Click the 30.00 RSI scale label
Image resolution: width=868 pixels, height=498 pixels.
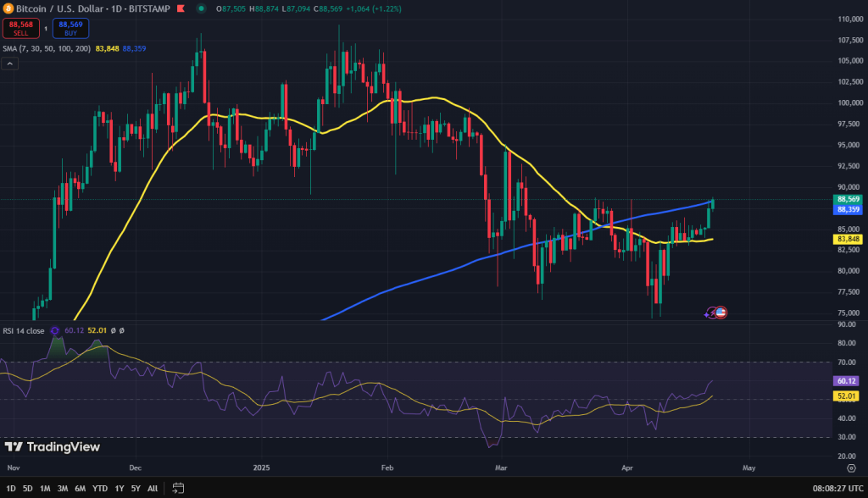tap(847, 437)
